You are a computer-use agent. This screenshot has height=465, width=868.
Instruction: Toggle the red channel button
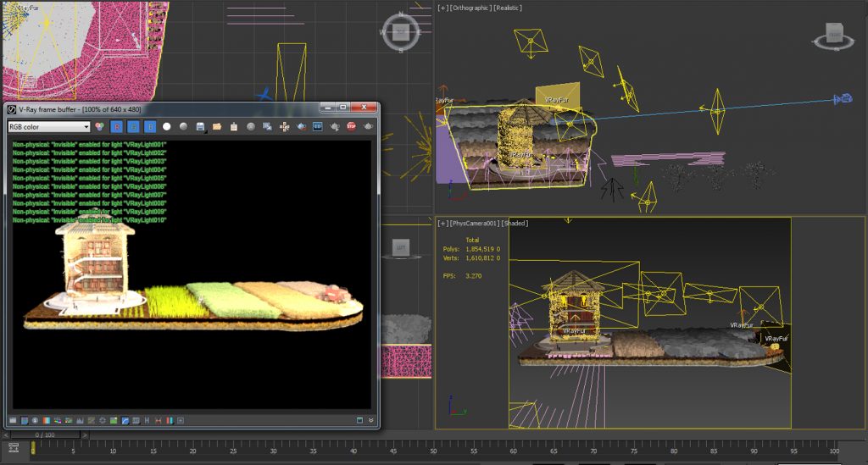pyautogui.click(x=117, y=126)
